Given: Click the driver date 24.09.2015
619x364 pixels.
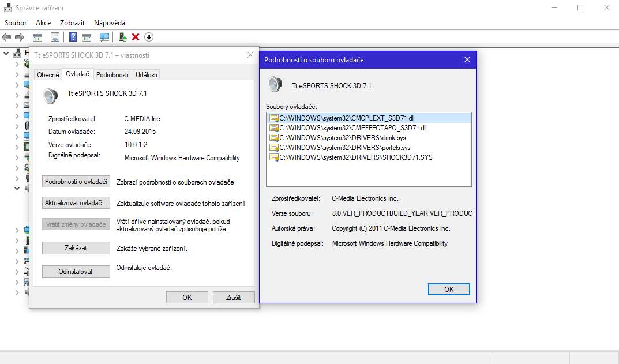Looking at the screenshot, I should [140, 132].
